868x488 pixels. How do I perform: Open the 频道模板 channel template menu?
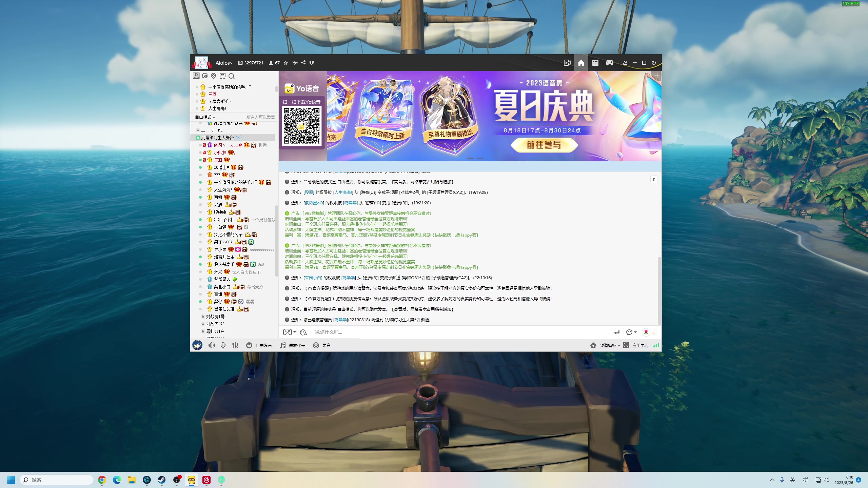coord(605,345)
